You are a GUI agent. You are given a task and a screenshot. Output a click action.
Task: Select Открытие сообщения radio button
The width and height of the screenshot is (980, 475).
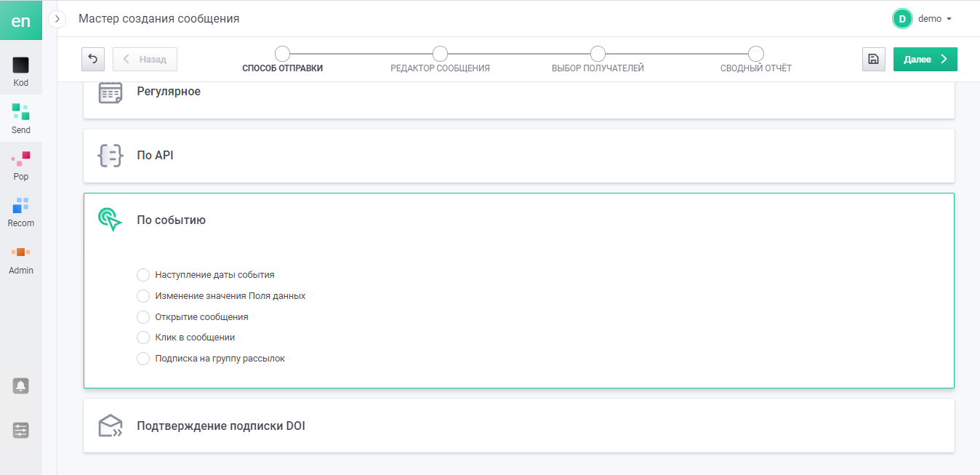pos(143,317)
